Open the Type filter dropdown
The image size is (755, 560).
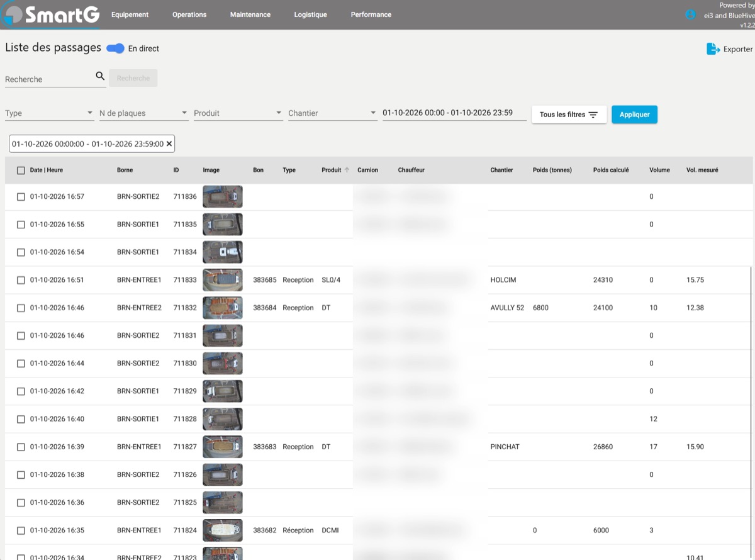tap(50, 113)
